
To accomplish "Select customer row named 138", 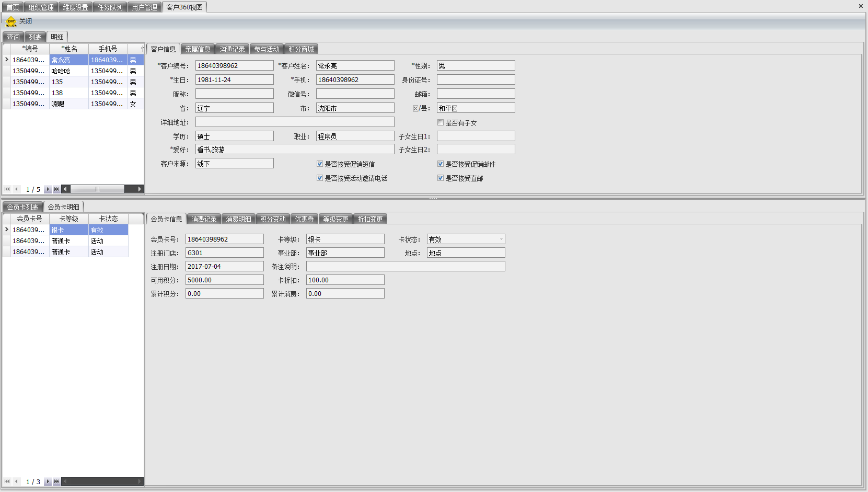I will point(73,93).
